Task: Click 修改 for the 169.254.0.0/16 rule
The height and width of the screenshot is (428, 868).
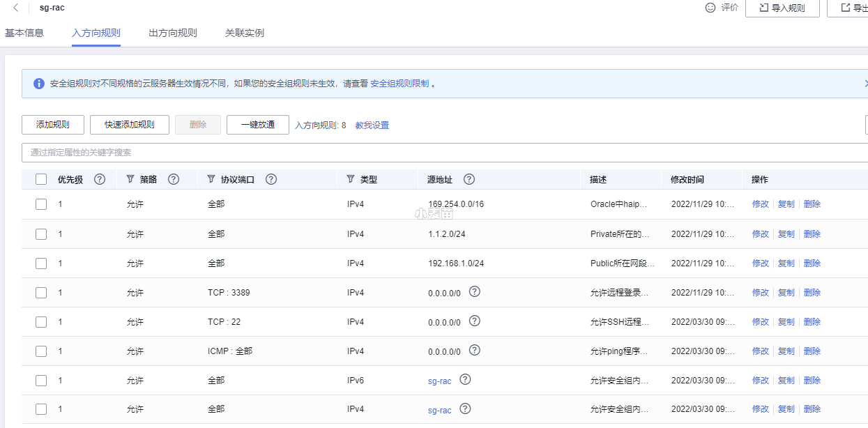Action: tap(761, 204)
